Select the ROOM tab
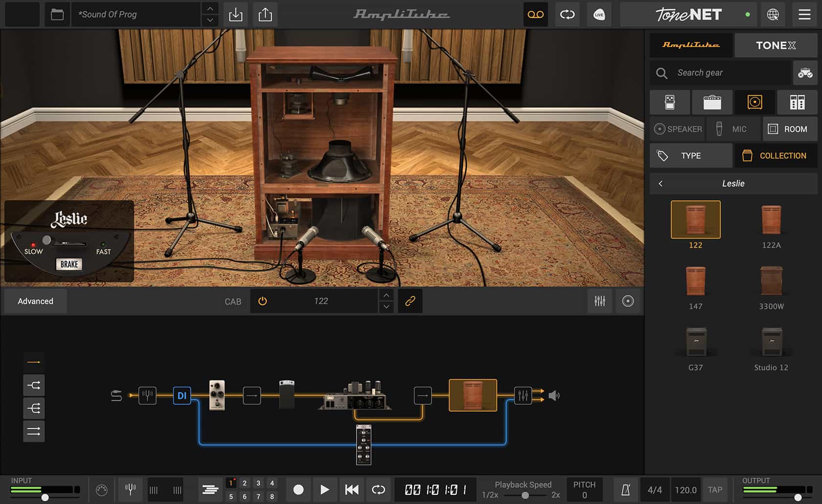 789,129
